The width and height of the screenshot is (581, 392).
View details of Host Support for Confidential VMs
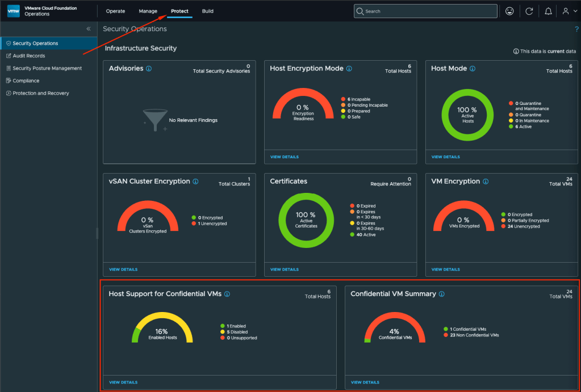[123, 382]
